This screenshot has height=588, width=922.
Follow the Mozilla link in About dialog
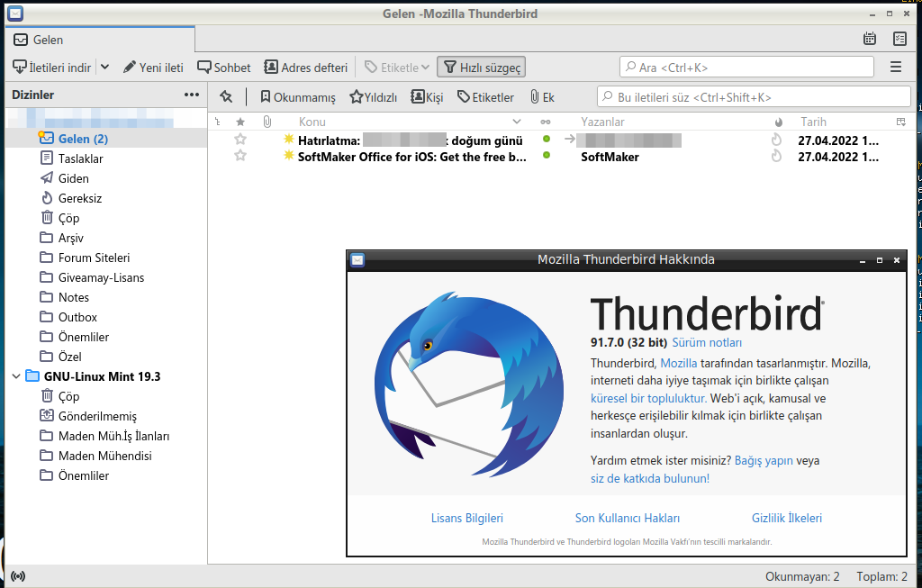pyautogui.click(x=679, y=363)
